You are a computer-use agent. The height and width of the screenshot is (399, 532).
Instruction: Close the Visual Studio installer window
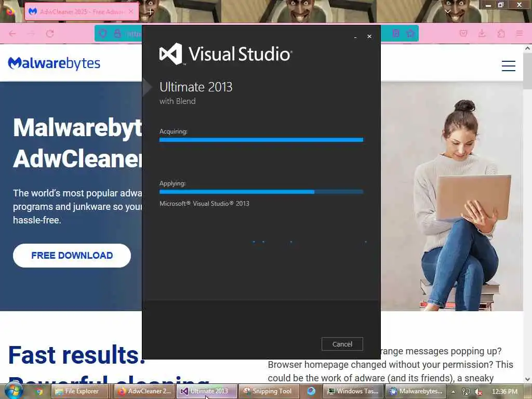point(369,36)
